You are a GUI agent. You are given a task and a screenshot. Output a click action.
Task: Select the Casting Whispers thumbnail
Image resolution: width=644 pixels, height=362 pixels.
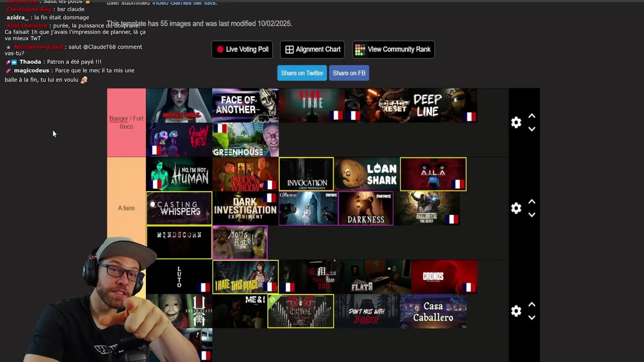pos(179,208)
